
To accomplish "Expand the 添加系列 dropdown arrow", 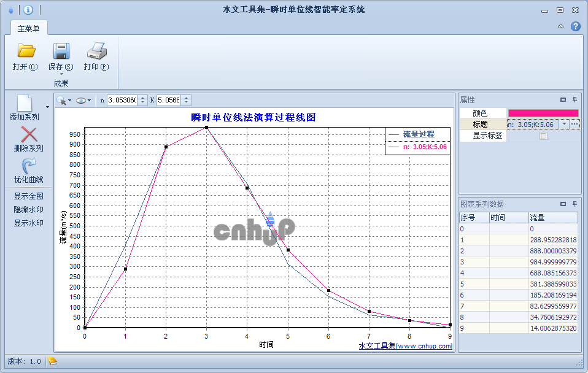I will click(47, 107).
